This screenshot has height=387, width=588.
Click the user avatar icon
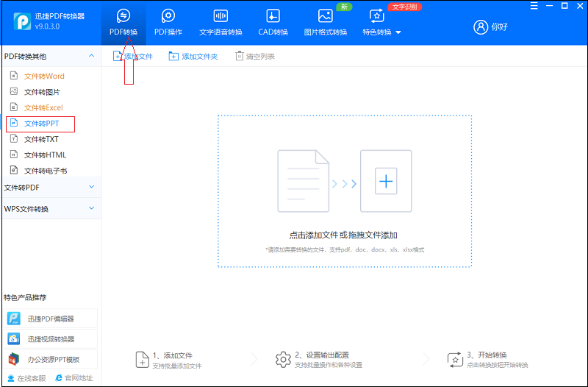(481, 26)
